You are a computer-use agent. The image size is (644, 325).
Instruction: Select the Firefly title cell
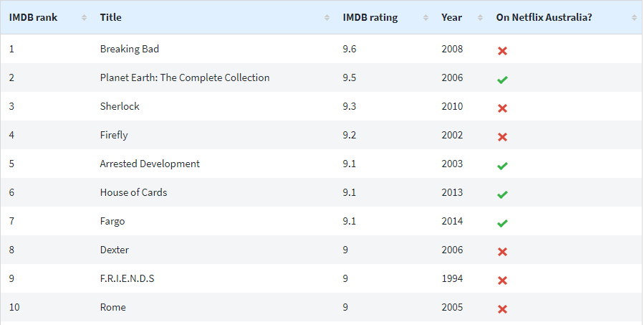pyautogui.click(x=114, y=135)
